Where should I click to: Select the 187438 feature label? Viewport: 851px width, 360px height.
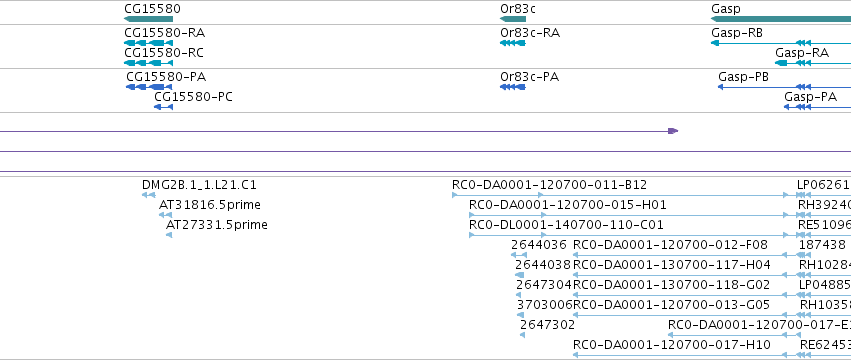coord(822,245)
